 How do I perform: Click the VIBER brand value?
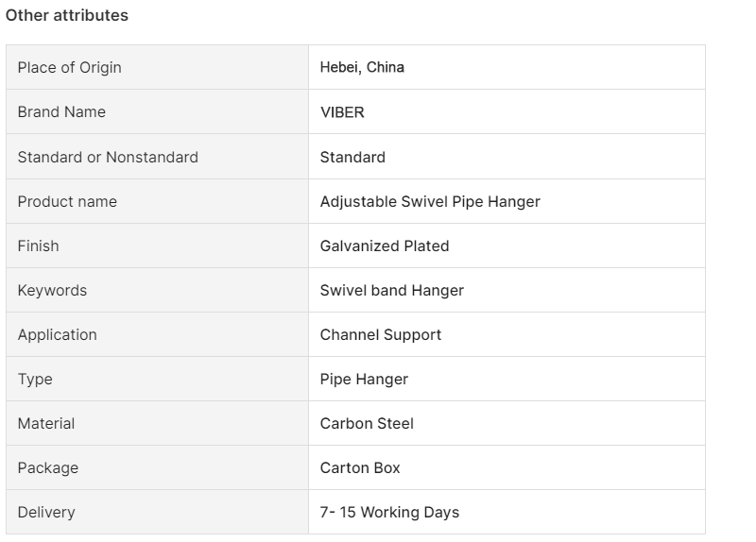342,112
